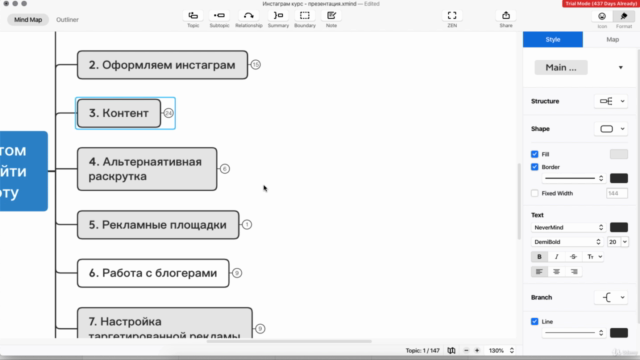Viewport: 640px width, 360px height.
Task: Switch to the Style tab
Action: click(x=553, y=40)
